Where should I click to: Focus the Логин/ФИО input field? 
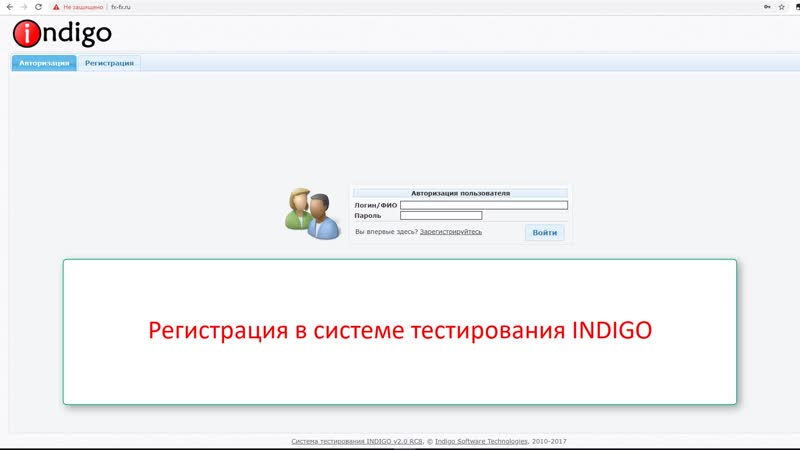click(x=483, y=205)
